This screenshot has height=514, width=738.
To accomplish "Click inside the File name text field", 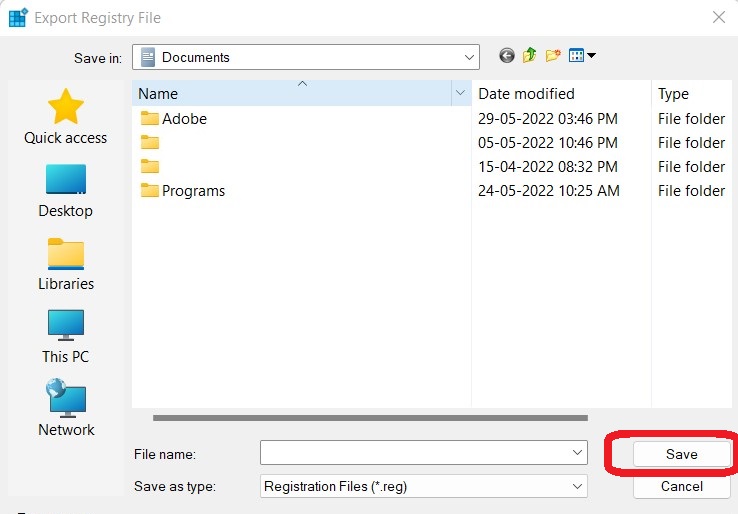I will click(414, 453).
